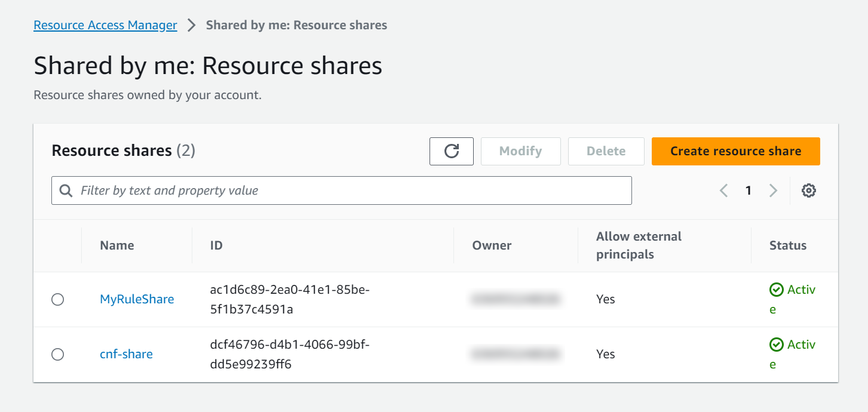Viewport: 868px width, 412px height.
Task: Click the green Active status icon for MyRuleShare
Action: tap(776, 289)
